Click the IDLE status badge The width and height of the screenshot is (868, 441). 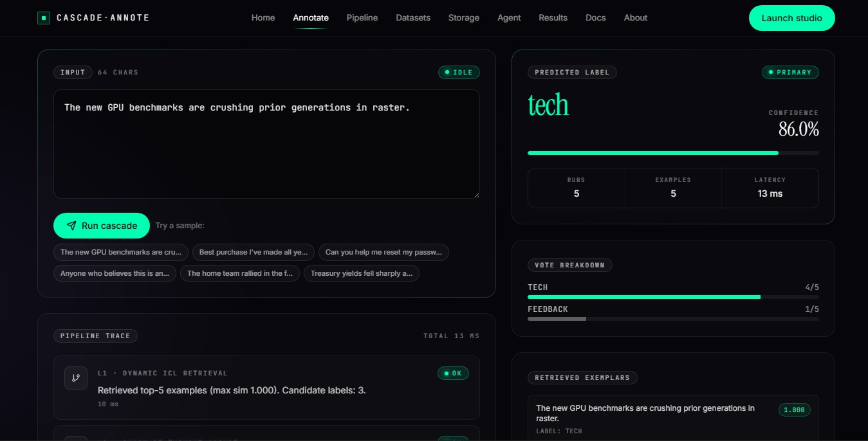[x=459, y=73]
